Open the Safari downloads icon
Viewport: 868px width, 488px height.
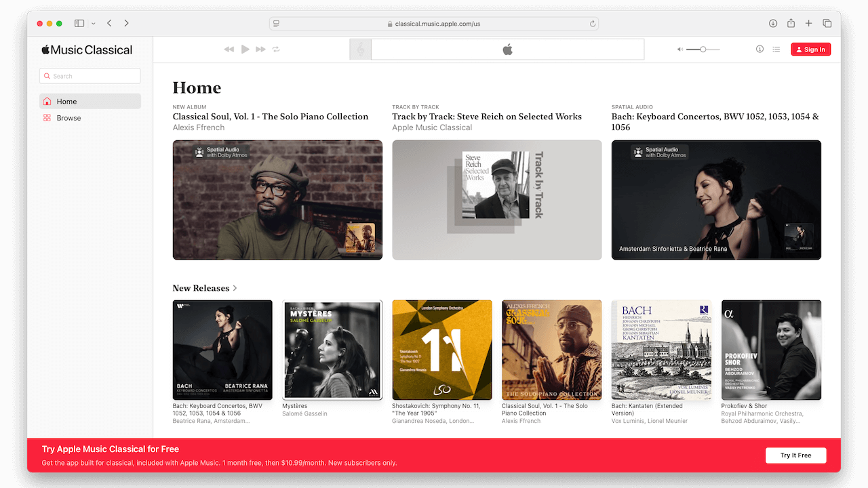[773, 23]
